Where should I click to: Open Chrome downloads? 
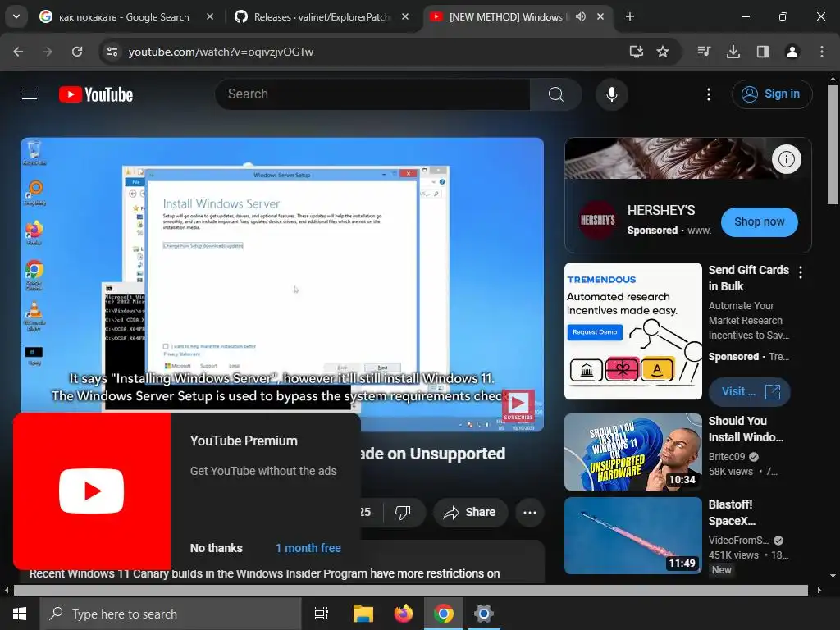point(733,52)
